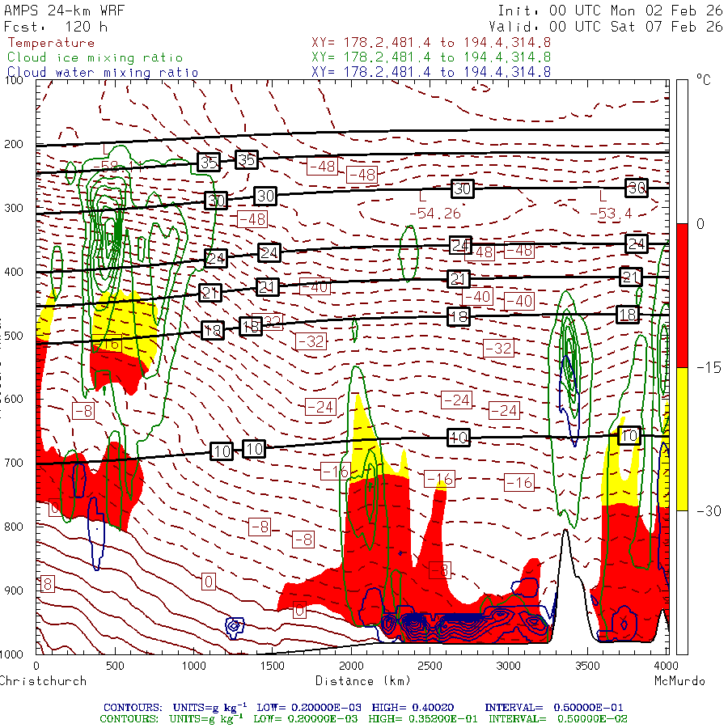
Task: Click the 'McMurdo' endpoint label
Action: tap(679, 680)
